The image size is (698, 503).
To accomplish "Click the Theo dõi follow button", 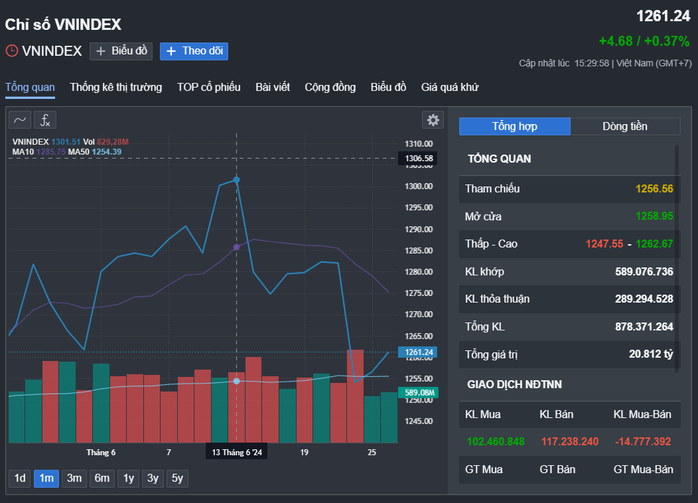I will click(x=194, y=51).
